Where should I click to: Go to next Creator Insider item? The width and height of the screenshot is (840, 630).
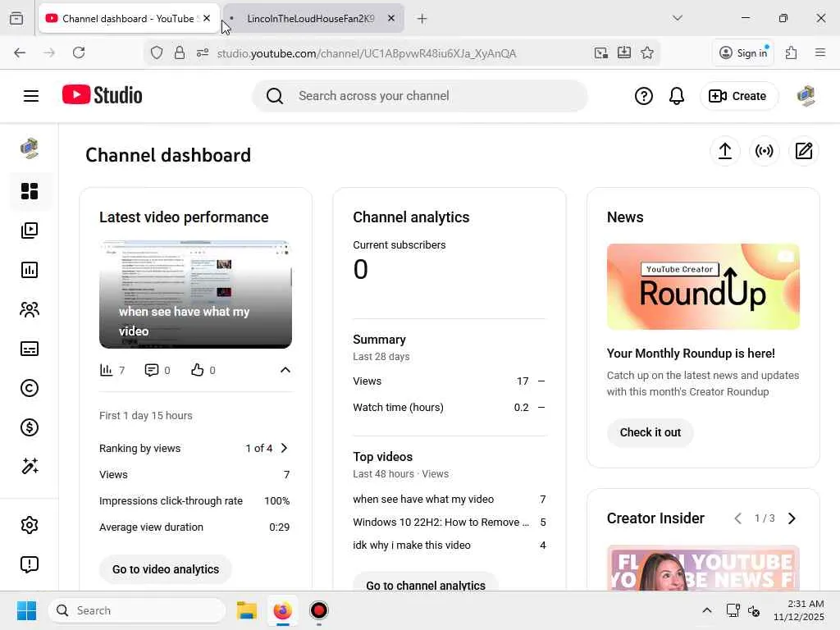792,518
